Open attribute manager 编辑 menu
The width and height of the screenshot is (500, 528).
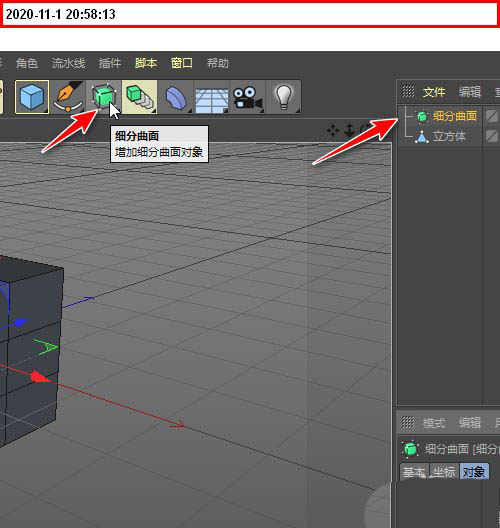pyautogui.click(x=470, y=423)
